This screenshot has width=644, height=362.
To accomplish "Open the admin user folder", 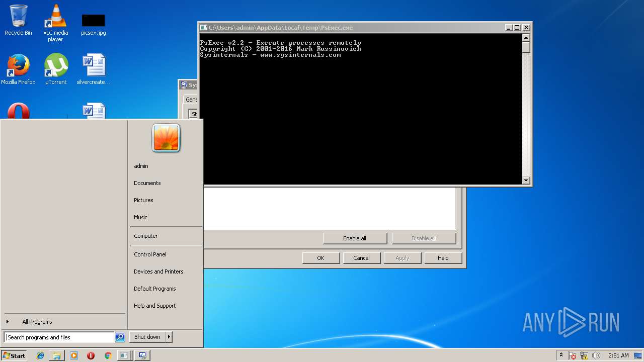I will tap(166, 166).
